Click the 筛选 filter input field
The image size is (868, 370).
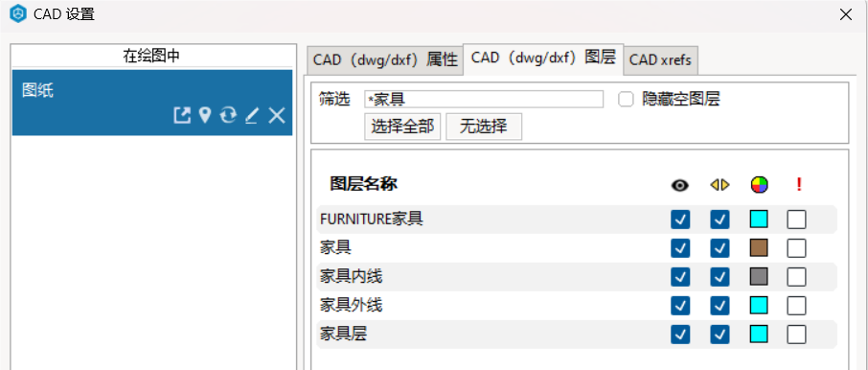point(484,100)
